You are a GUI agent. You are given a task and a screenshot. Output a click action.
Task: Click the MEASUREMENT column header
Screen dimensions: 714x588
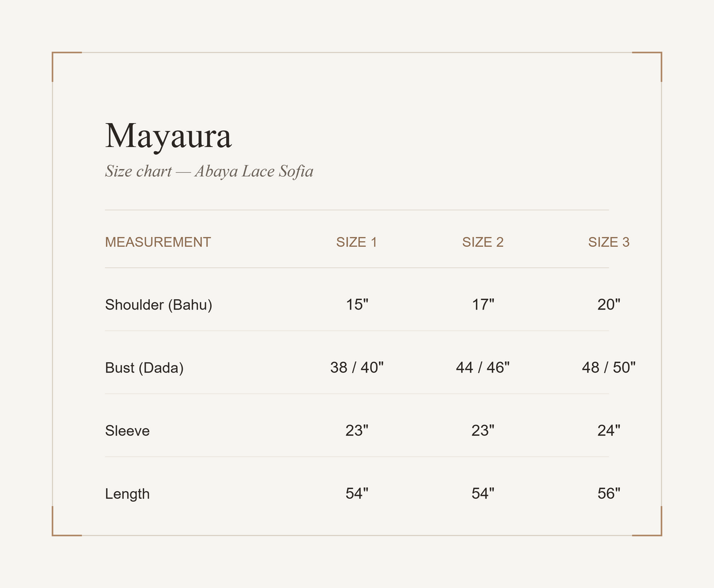click(x=158, y=242)
